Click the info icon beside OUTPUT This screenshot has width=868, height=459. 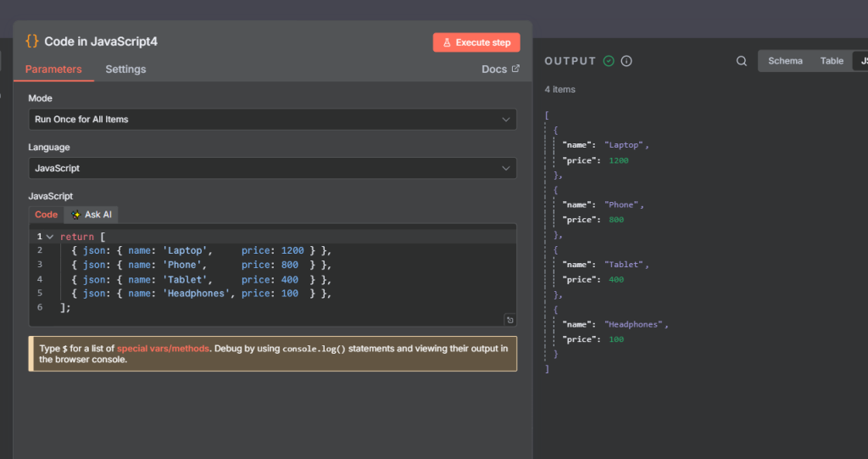(x=626, y=61)
